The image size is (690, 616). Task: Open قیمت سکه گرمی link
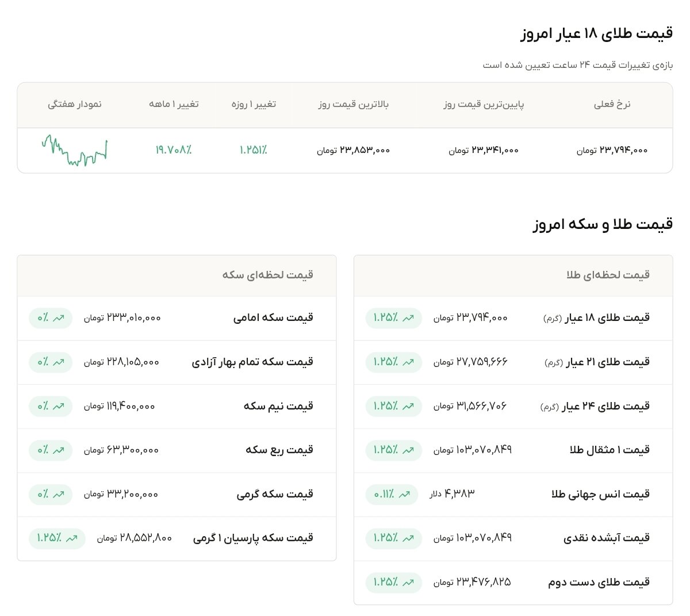click(x=275, y=494)
